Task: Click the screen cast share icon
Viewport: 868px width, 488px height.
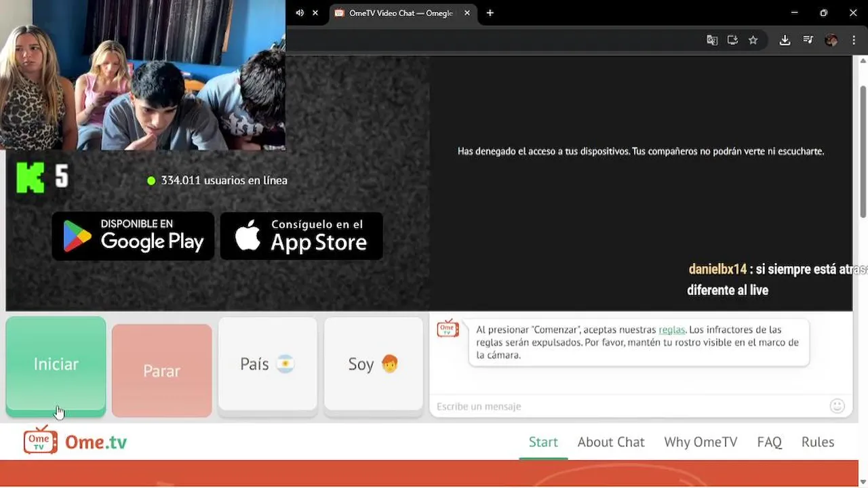Action: (732, 40)
